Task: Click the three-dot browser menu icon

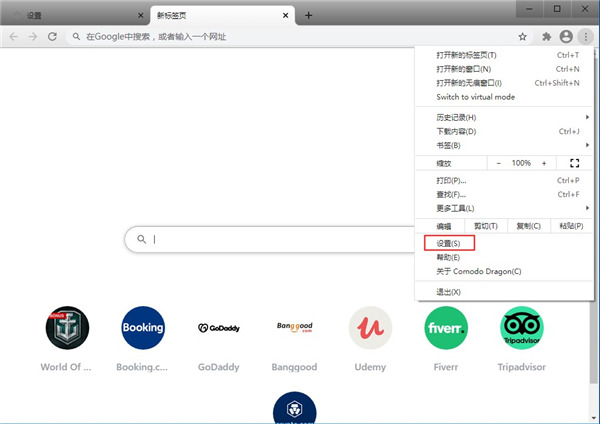Action: pos(585,36)
